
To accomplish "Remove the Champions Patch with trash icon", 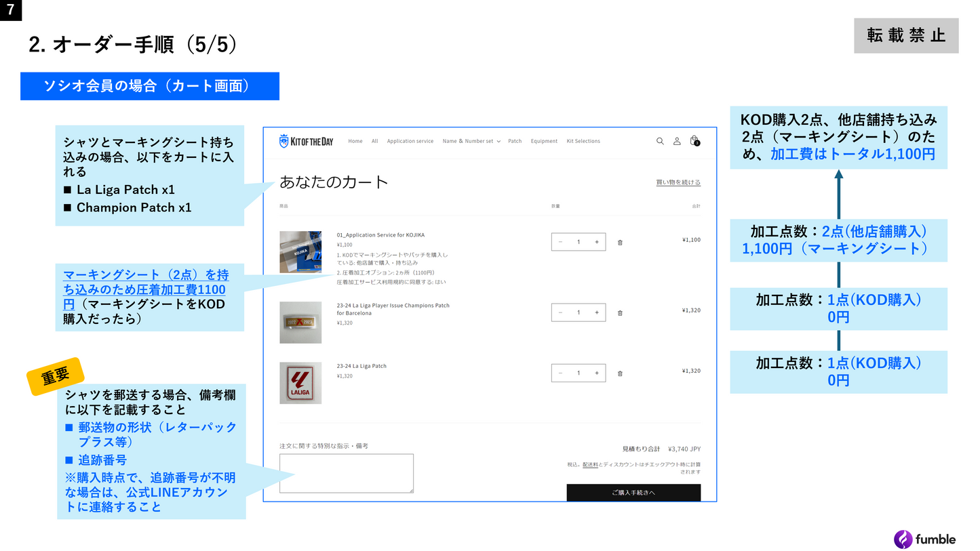I will (620, 312).
